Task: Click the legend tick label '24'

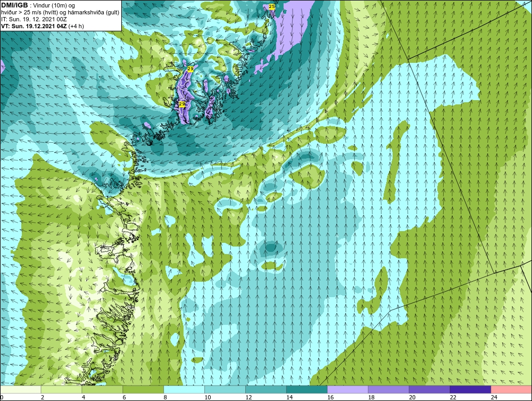Action: (494, 397)
